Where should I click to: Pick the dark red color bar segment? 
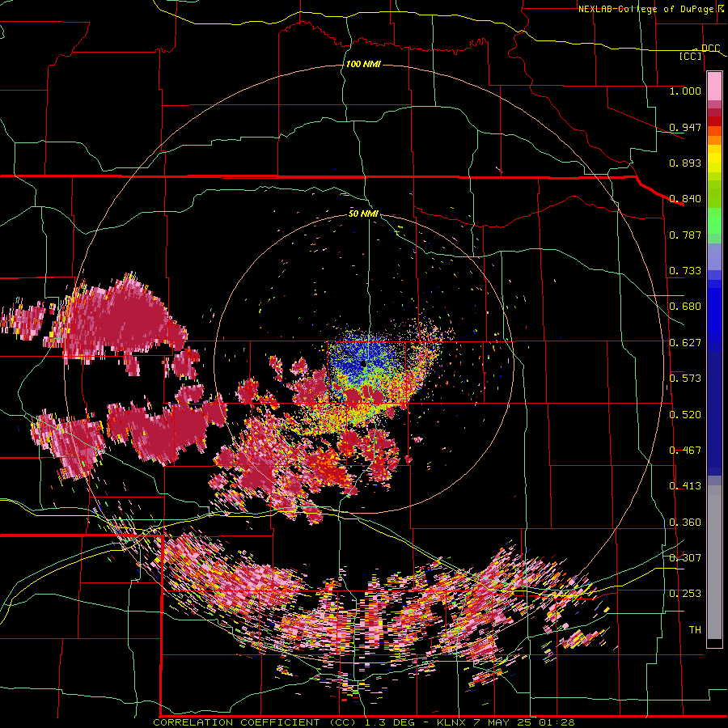click(714, 112)
